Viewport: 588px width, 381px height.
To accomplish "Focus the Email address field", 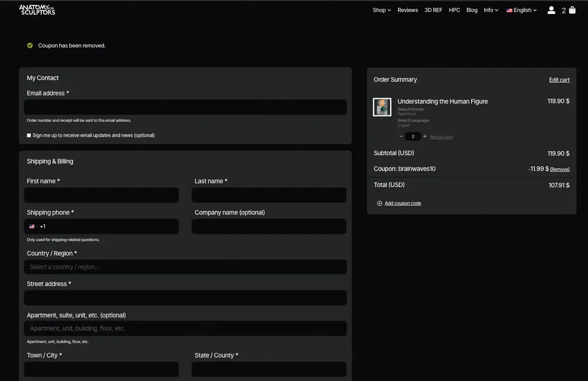I will [185, 107].
